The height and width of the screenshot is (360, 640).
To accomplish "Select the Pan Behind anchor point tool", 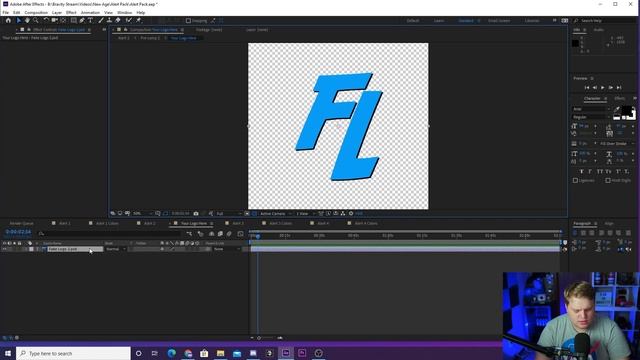I will (63, 20).
